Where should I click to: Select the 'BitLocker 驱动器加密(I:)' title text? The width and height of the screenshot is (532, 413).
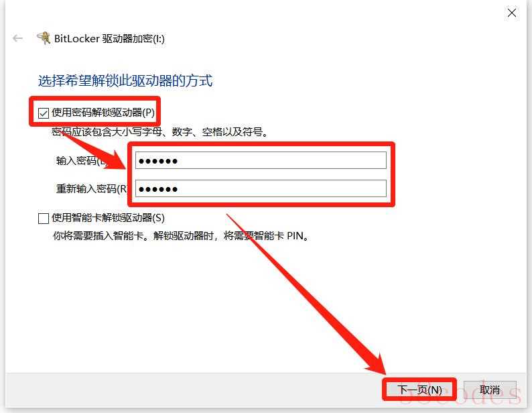(110, 39)
